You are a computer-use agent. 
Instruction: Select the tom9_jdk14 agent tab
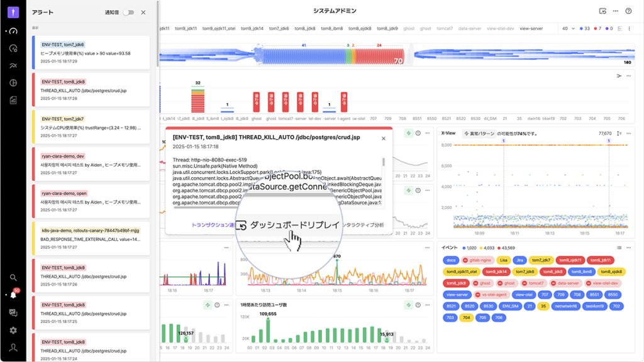click(x=251, y=28)
